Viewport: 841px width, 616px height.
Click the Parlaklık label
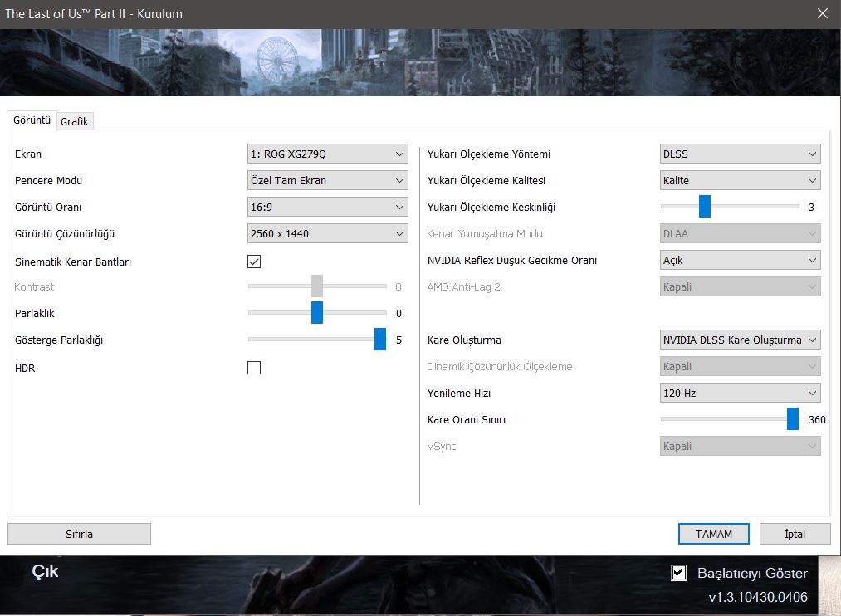35,314
